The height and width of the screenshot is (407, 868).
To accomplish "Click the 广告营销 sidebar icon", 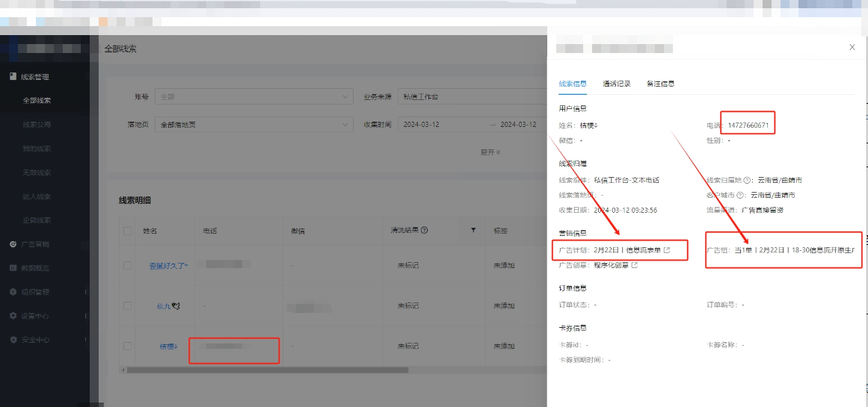I will click(13, 244).
